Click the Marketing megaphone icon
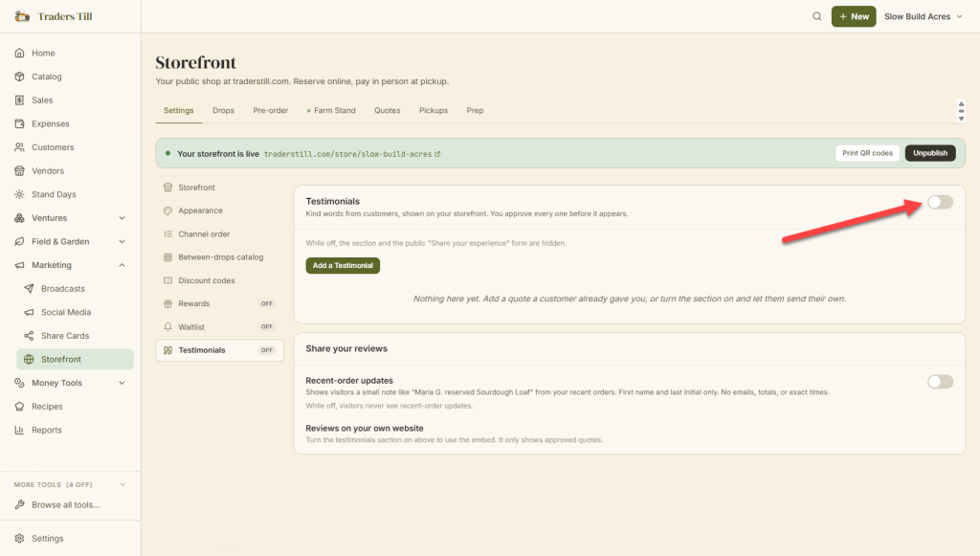This screenshot has height=556, width=980. click(19, 265)
